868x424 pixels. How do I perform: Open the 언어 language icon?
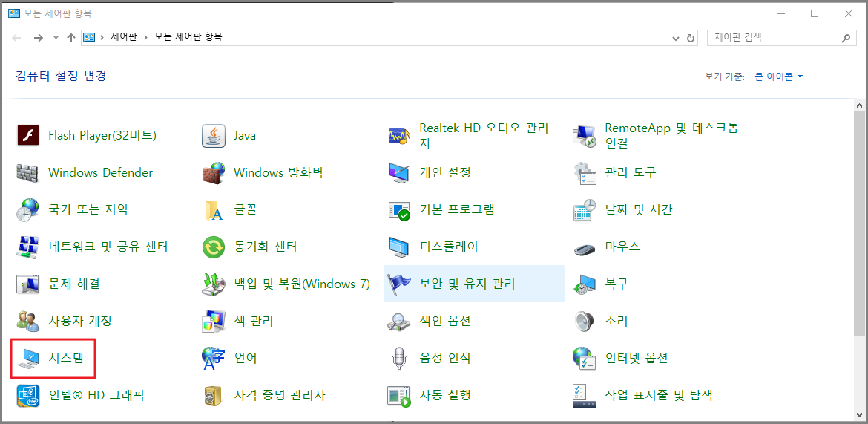(213, 358)
